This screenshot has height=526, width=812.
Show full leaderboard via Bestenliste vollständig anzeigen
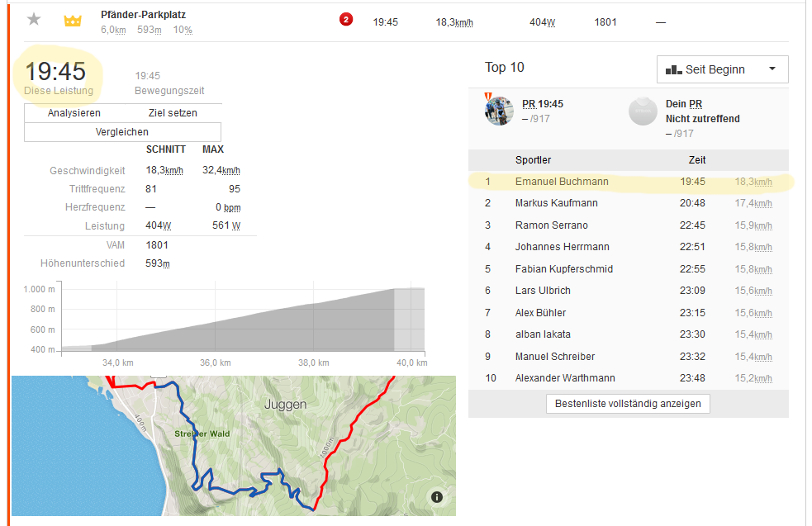(628, 404)
